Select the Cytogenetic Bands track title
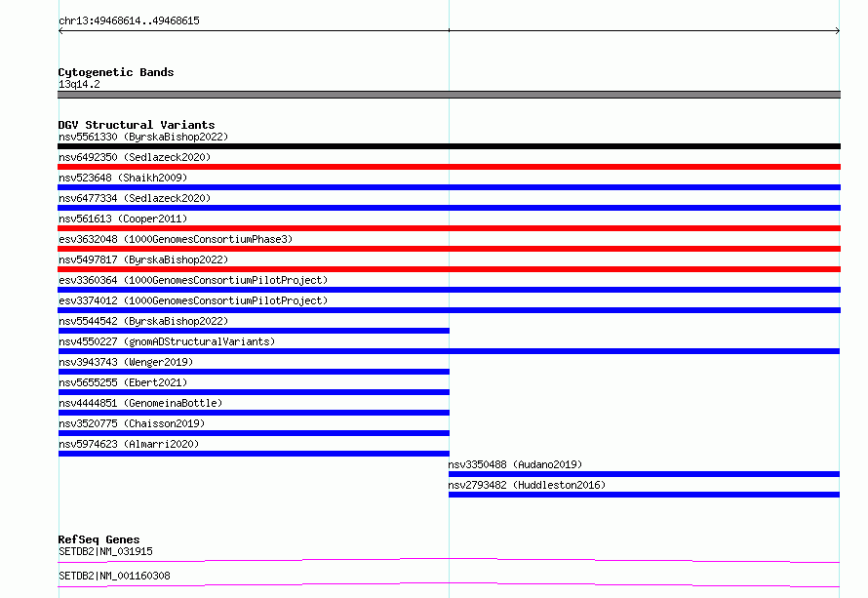The width and height of the screenshot is (868, 598). (116, 72)
